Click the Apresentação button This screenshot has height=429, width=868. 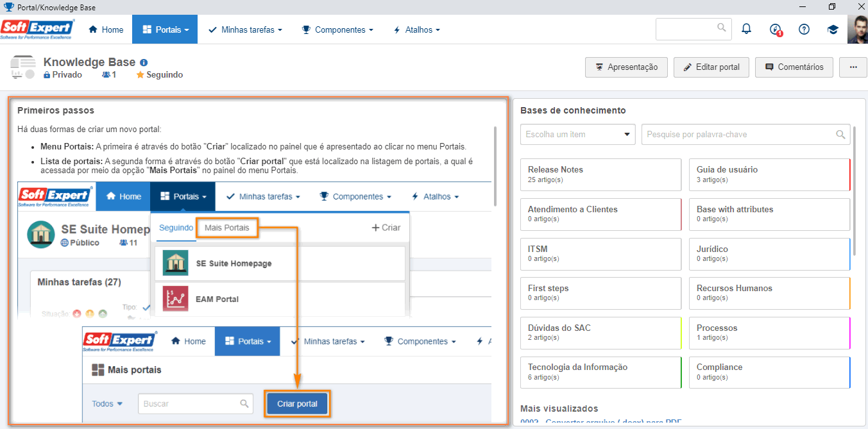tap(626, 67)
